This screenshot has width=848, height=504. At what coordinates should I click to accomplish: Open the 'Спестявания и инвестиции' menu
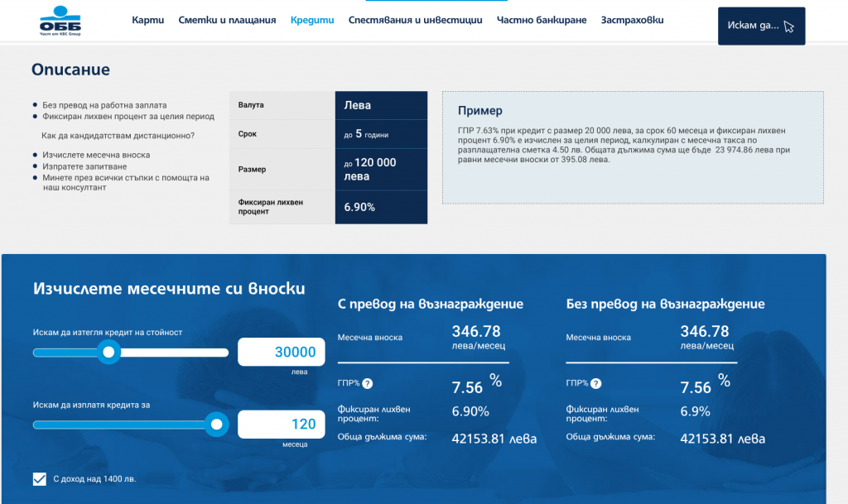point(417,19)
